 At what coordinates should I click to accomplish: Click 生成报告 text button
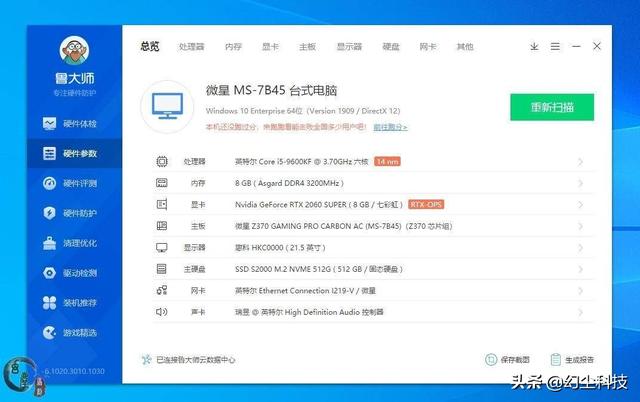click(x=580, y=360)
